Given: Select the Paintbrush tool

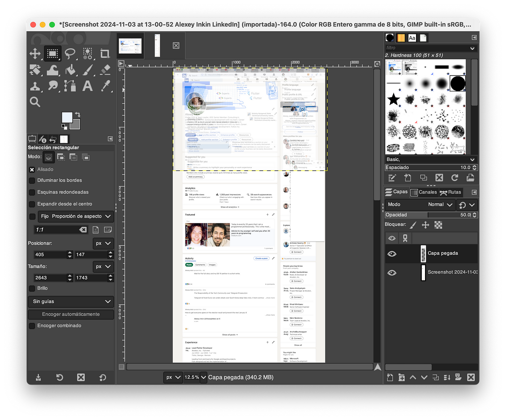Looking at the screenshot, I should point(87,70).
